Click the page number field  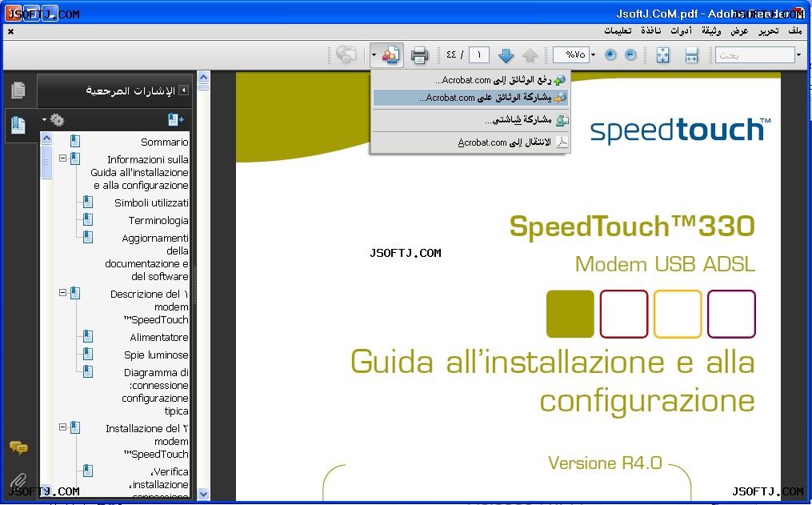tap(479, 54)
